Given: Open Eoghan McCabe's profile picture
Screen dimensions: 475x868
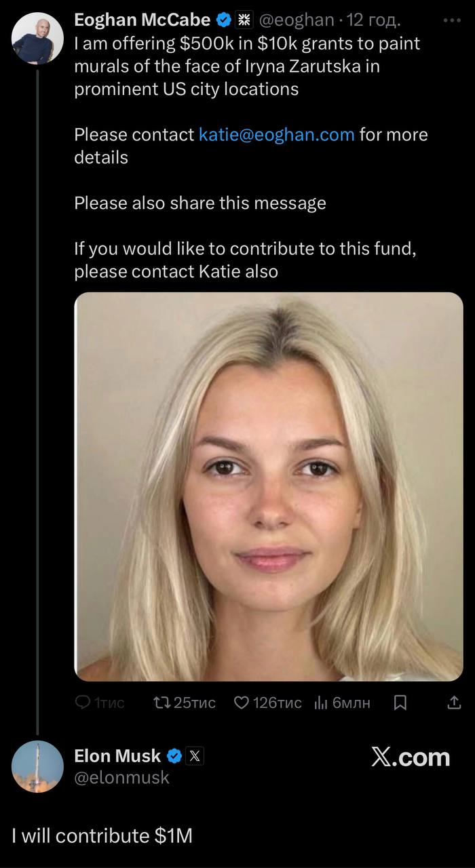Looking at the screenshot, I should point(38,38).
